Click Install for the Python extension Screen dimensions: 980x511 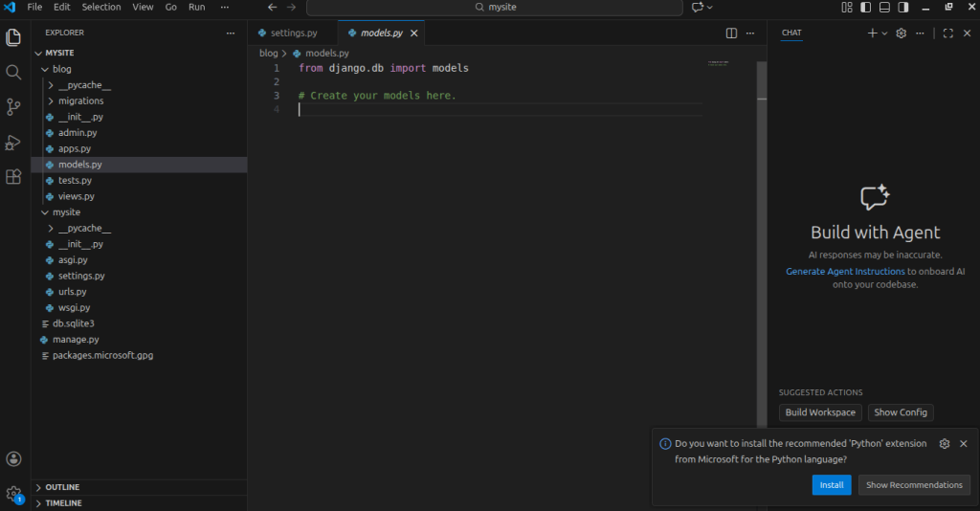tap(831, 485)
